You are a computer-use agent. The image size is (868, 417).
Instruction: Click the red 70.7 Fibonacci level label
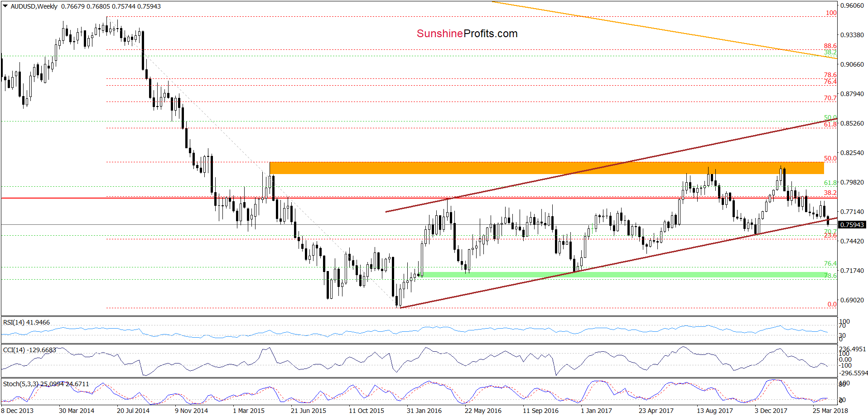click(x=830, y=98)
